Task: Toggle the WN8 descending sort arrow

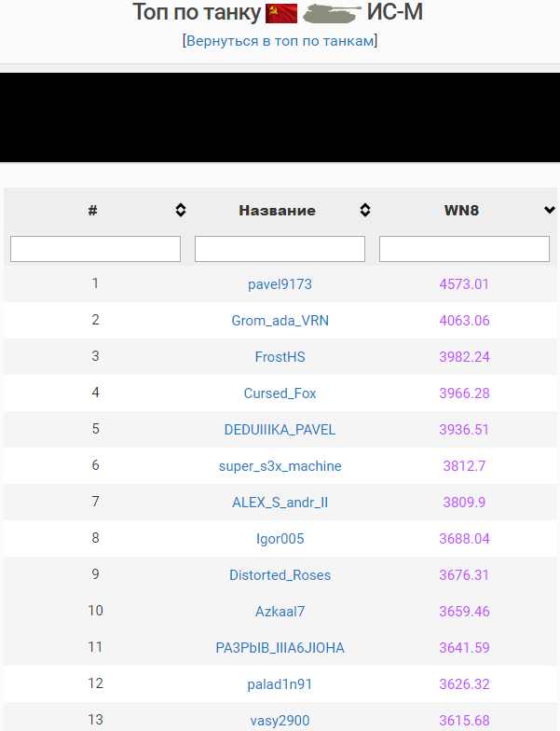Action: pyautogui.click(x=549, y=211)
